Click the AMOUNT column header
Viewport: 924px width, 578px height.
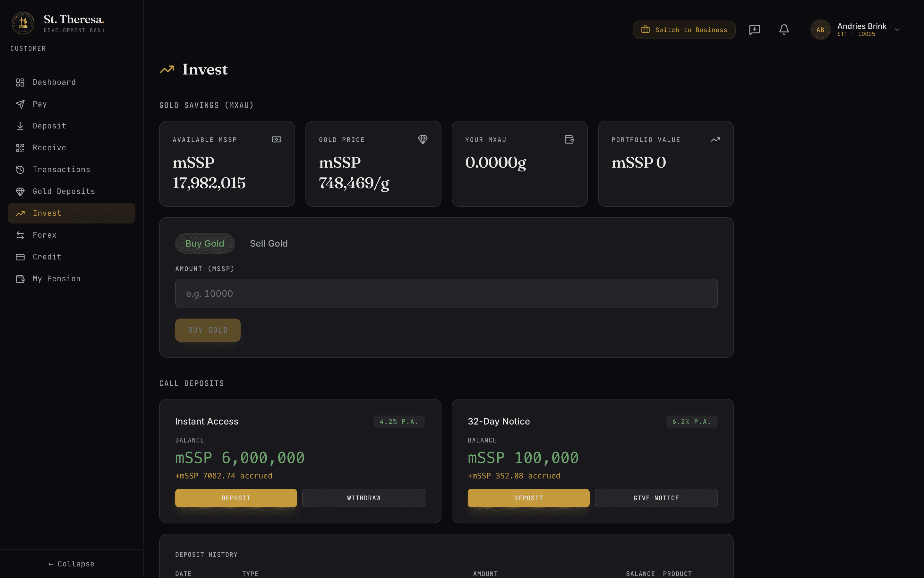(x=485, y=574)
